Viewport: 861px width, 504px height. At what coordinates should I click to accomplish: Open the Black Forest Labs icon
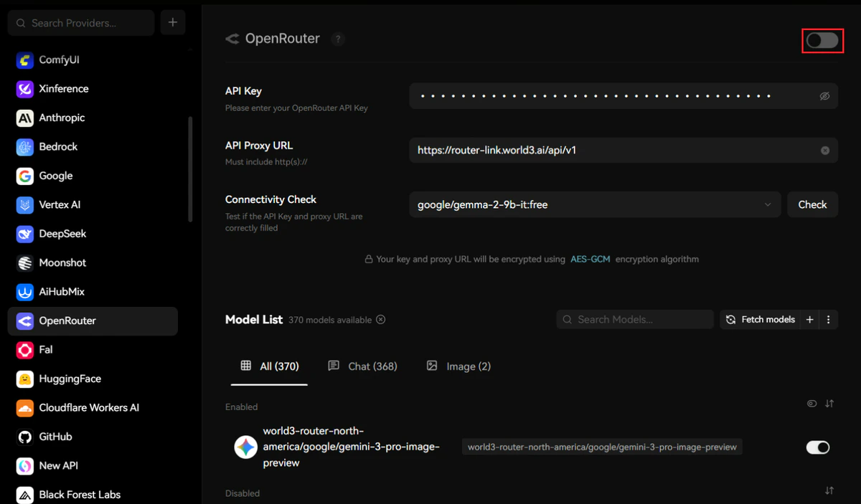pyautogui.click(x=25, y=495)
